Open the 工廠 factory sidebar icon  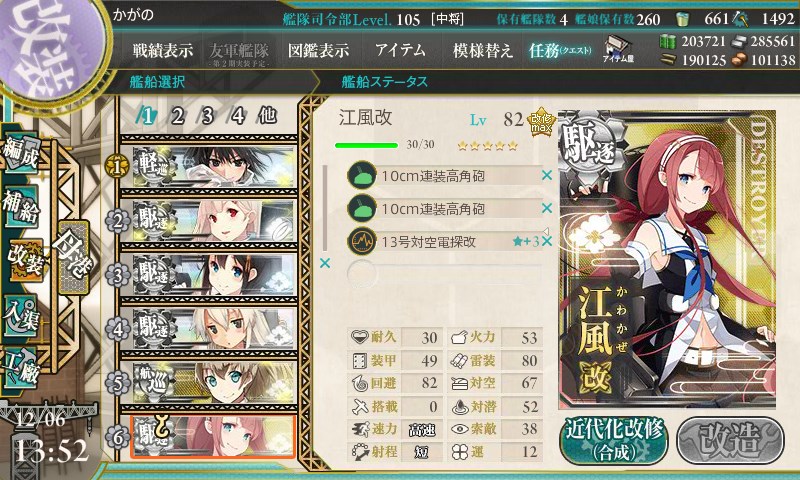tap(21, 367)
